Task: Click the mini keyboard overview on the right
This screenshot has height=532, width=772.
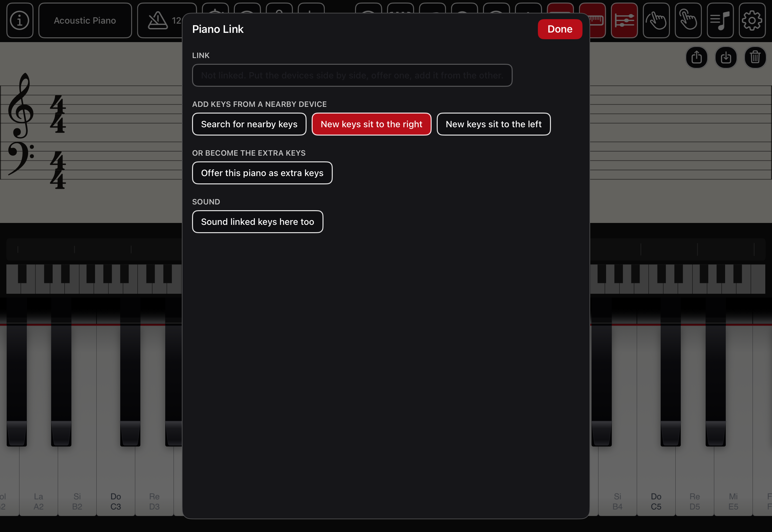Action: 677,279
